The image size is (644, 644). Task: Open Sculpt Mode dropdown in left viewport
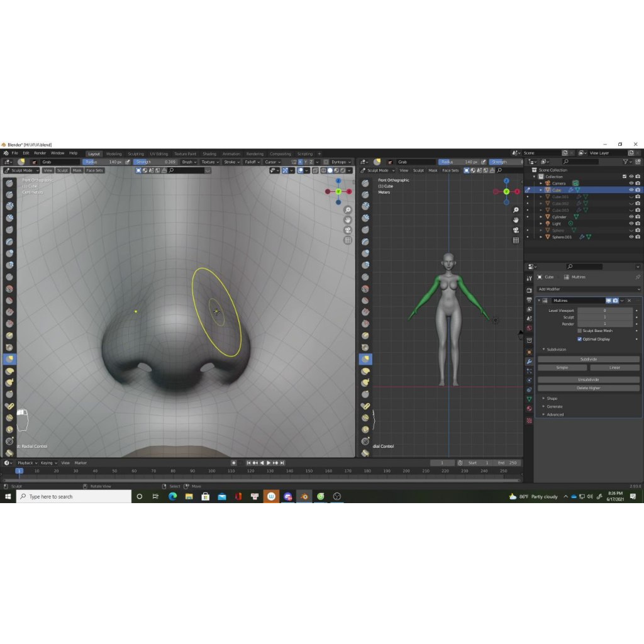click(21, 170)
